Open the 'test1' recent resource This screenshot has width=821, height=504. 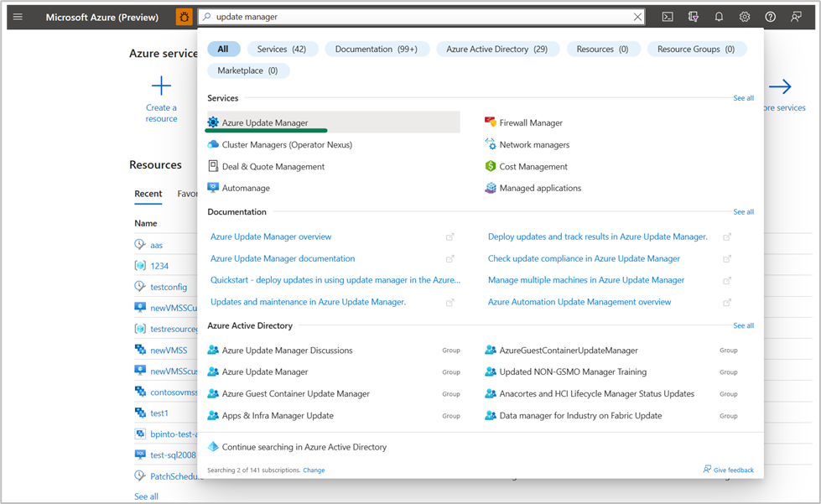tap(159, 413)
